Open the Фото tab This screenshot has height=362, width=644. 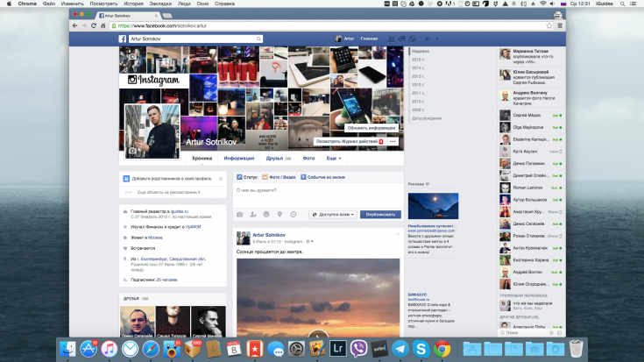308,159
